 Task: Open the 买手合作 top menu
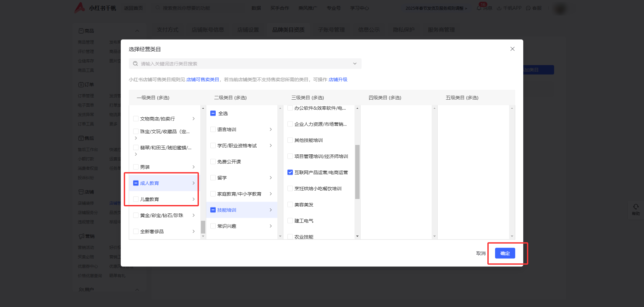click(x=279, y=8)
